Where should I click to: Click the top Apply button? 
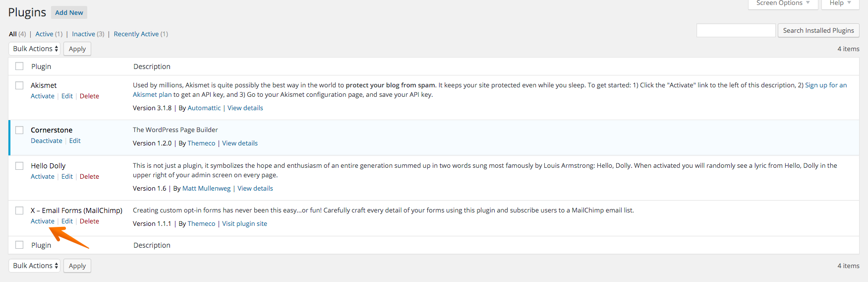pyautogui.click(x=77, y=49)
